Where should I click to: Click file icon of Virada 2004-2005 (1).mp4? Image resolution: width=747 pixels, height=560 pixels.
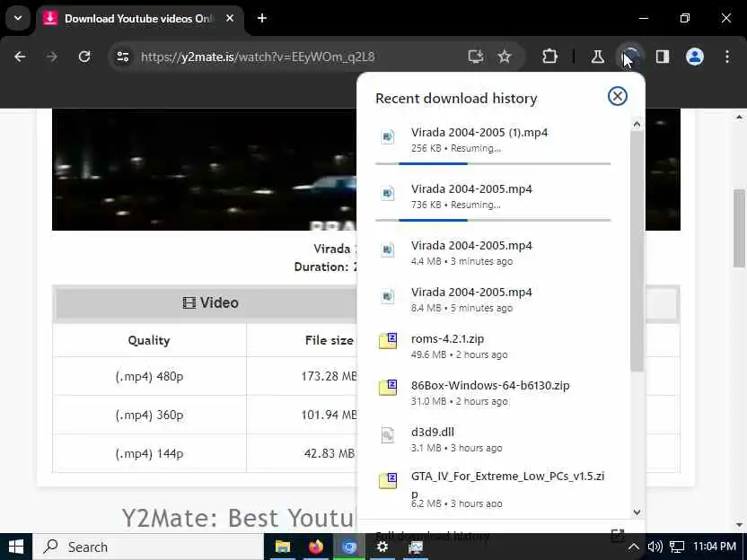coord(388,137)
